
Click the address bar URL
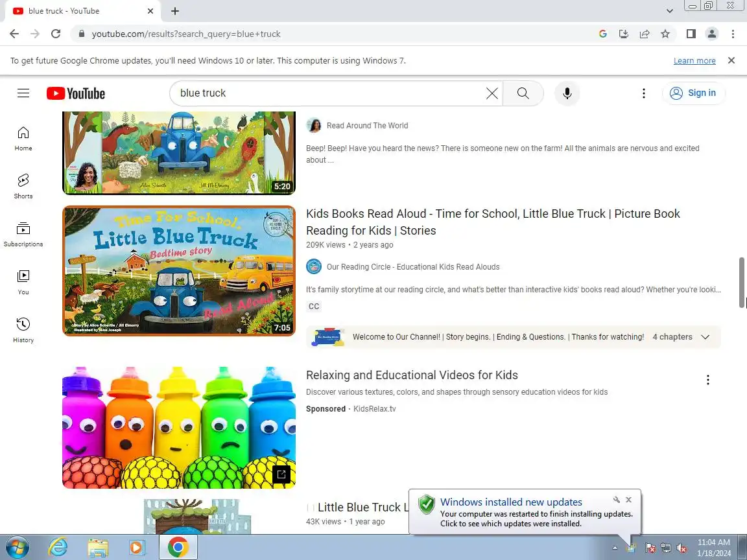click(x=186, y=34)
